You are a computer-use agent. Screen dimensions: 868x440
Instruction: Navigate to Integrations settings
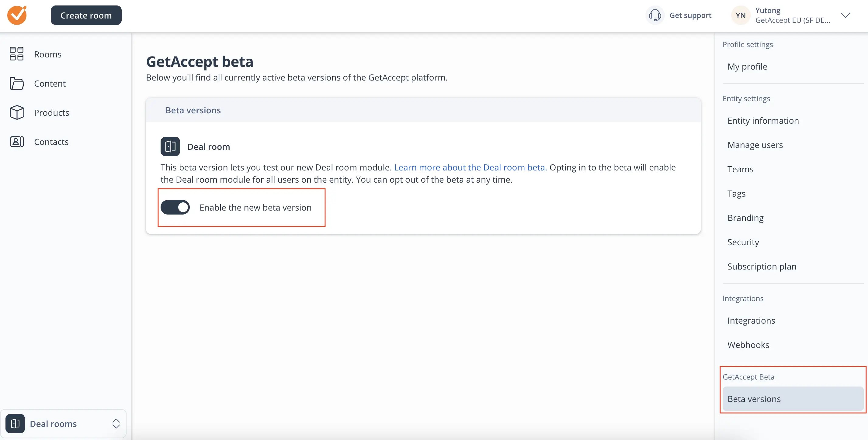(751, 320)
